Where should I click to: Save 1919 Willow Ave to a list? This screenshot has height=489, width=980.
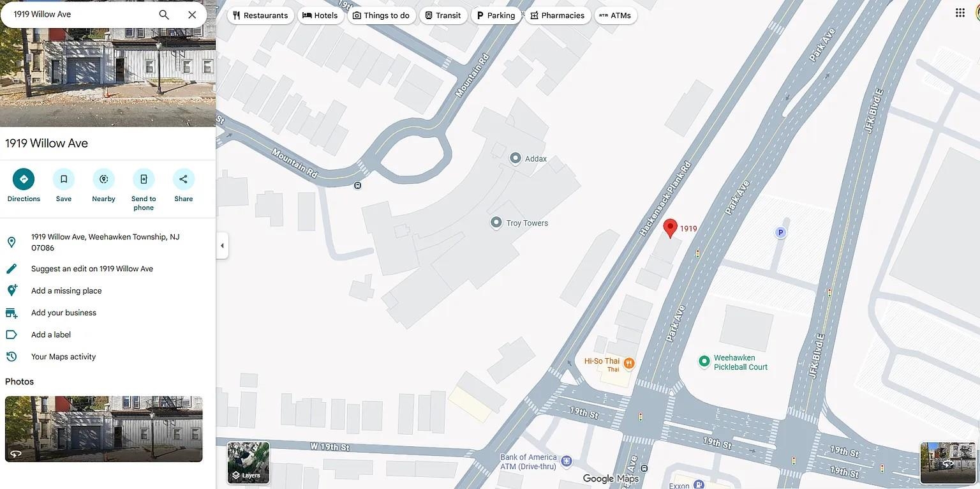point(64,179)
